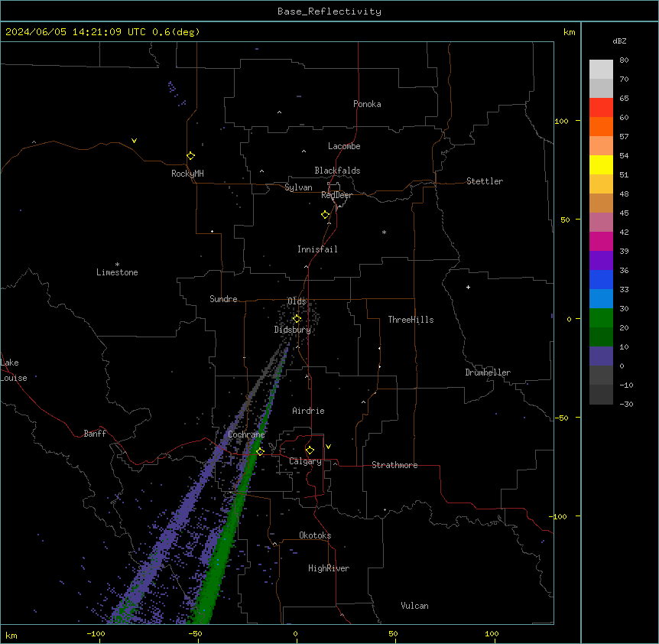Click the Limestone label

click(117, 272)
